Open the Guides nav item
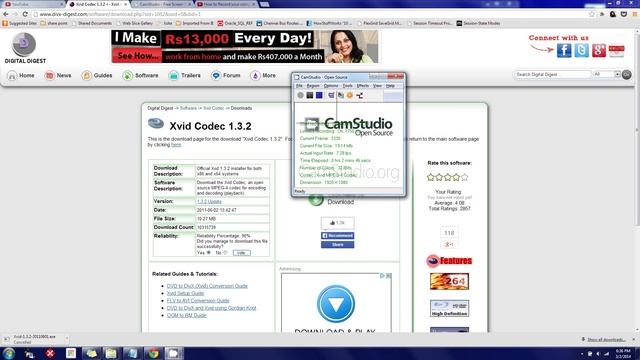The width and height of the screenshot is (640, 360). pyautogui.click(x=97, y=76)
